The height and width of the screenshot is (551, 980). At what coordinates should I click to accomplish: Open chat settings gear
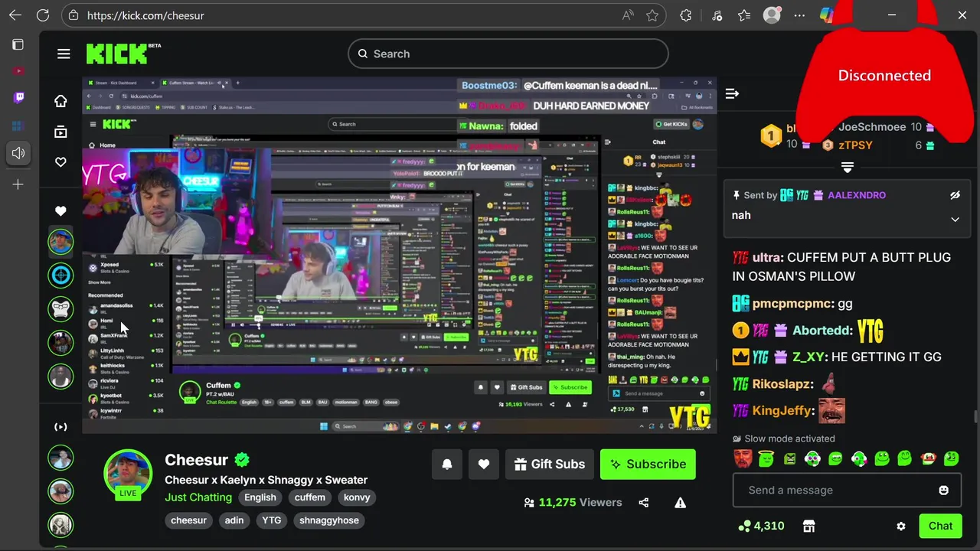(900, 527)
